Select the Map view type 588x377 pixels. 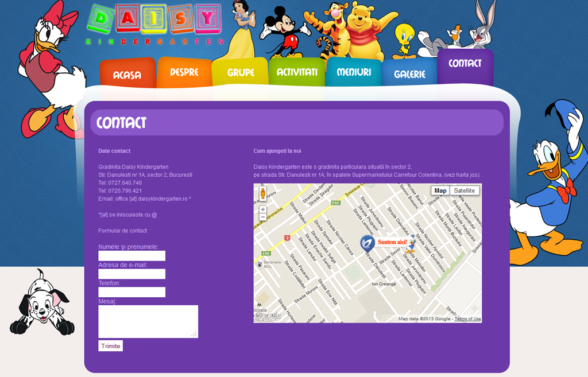click(x=440, y=191)
